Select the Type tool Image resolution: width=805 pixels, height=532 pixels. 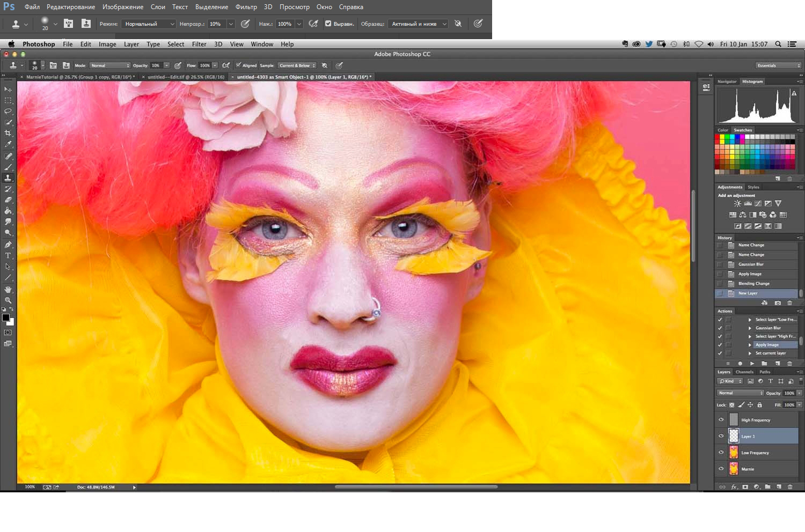[x=8, y=255]
